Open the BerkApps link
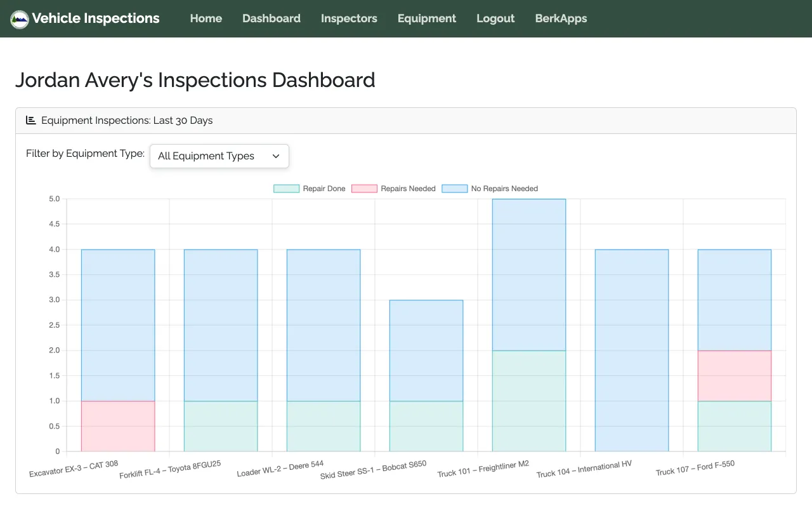 pyautogui.click(x=561, y=18)
